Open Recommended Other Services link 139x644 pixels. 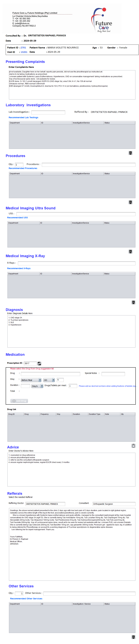[26, 598]
